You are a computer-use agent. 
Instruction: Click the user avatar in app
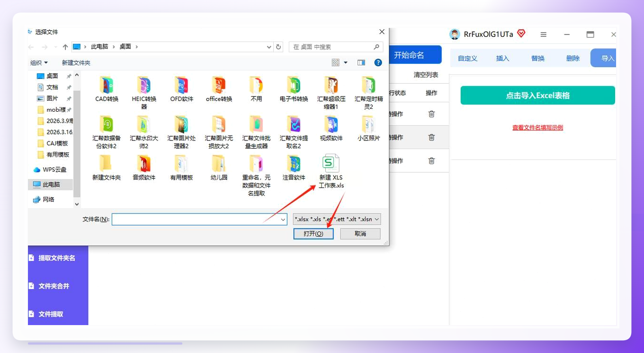[x=455, y=34]
